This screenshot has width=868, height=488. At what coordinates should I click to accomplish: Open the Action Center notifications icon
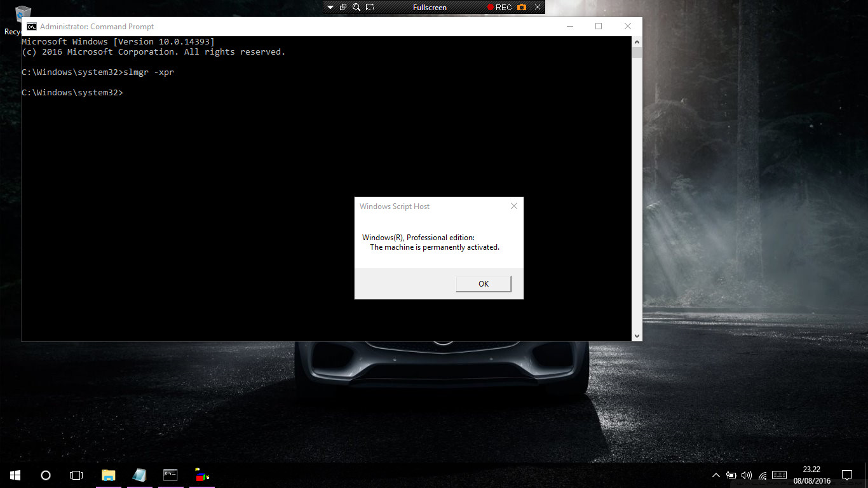coord(847,475)
